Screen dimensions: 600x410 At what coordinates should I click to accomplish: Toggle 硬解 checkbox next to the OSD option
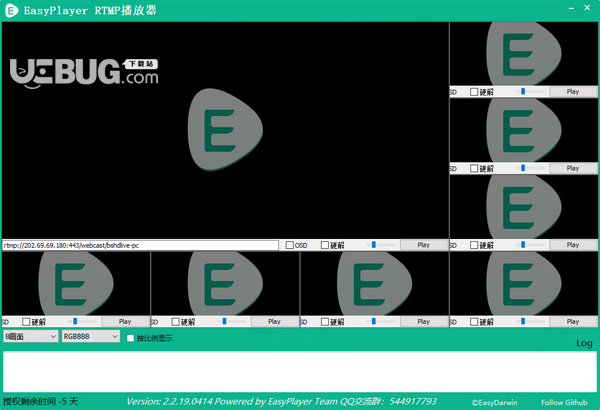(x=324, y=245)
